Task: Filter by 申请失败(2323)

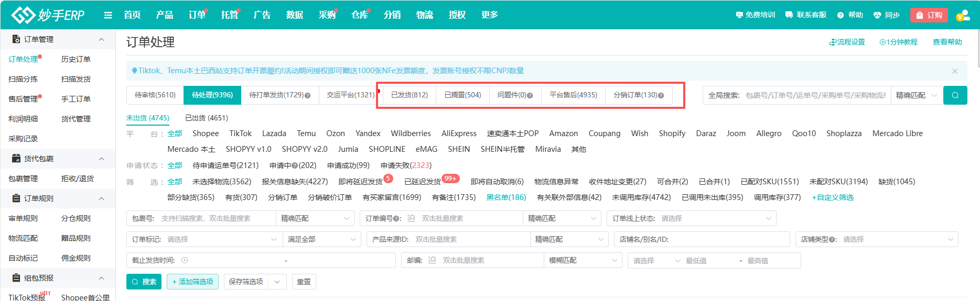Action: point(406,165)
